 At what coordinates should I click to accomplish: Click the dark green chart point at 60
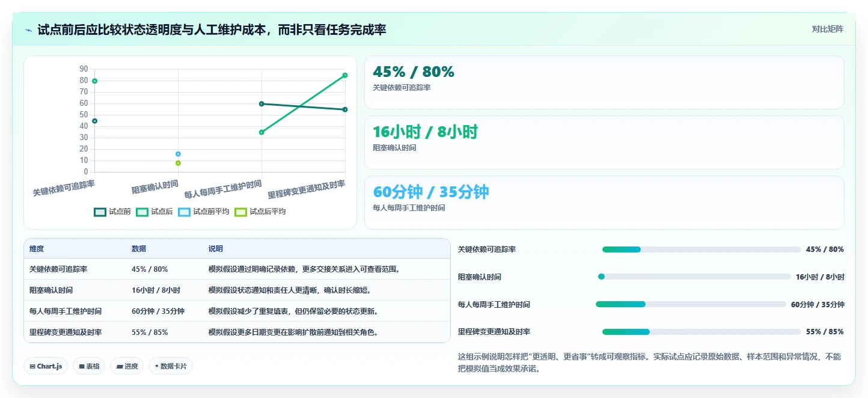tap(261, 104)
